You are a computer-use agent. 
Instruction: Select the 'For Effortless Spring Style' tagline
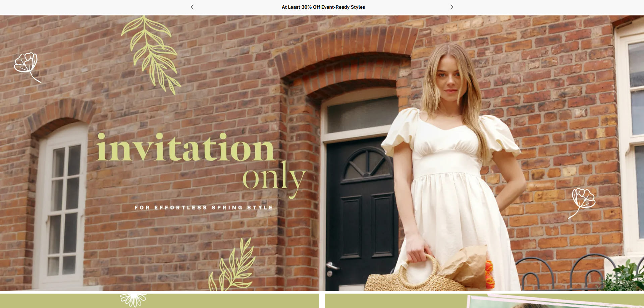click(204, 208)
